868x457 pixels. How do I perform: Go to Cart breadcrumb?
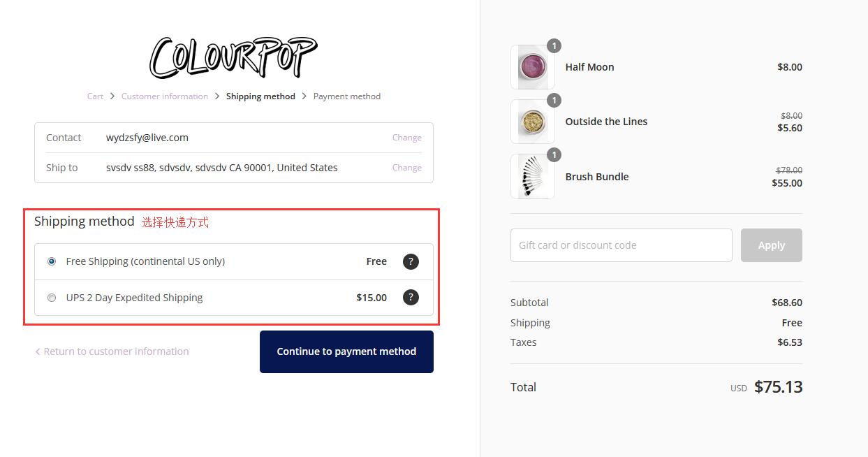95,96
